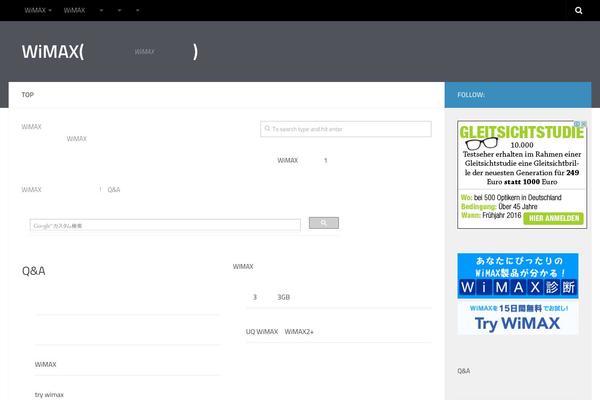Open the search icon in top bar
Screen dimensions: 600x400
578,10
